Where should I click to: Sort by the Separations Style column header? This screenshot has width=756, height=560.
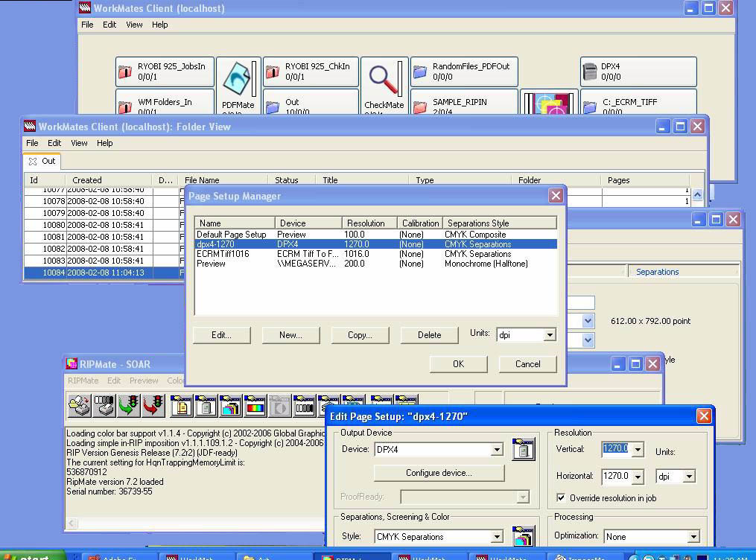[500, 223]
